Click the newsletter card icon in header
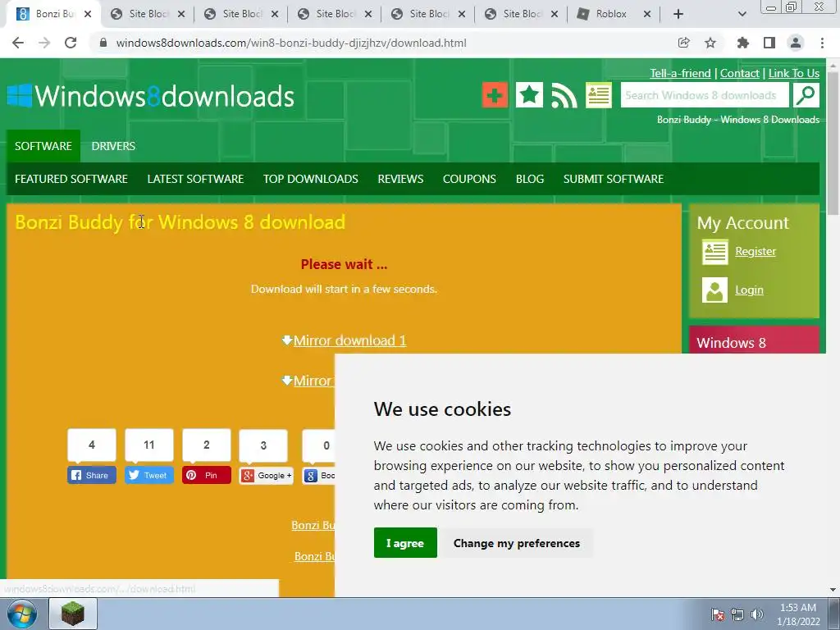The height and width of the screenshot is (630, 840). tap(598, 95)
